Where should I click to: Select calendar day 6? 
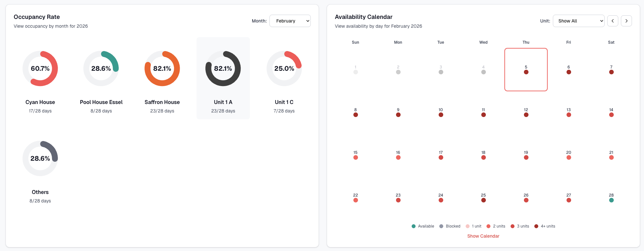[x=569, y=69]
